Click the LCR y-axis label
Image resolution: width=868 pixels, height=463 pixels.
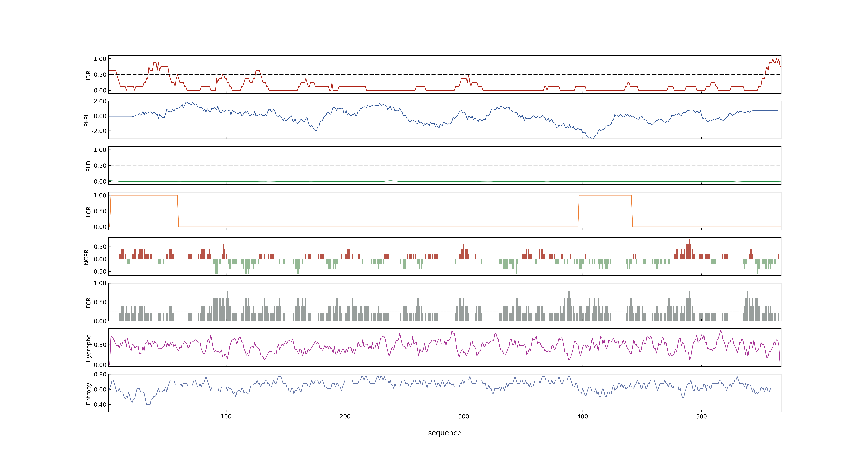(88, 211)
